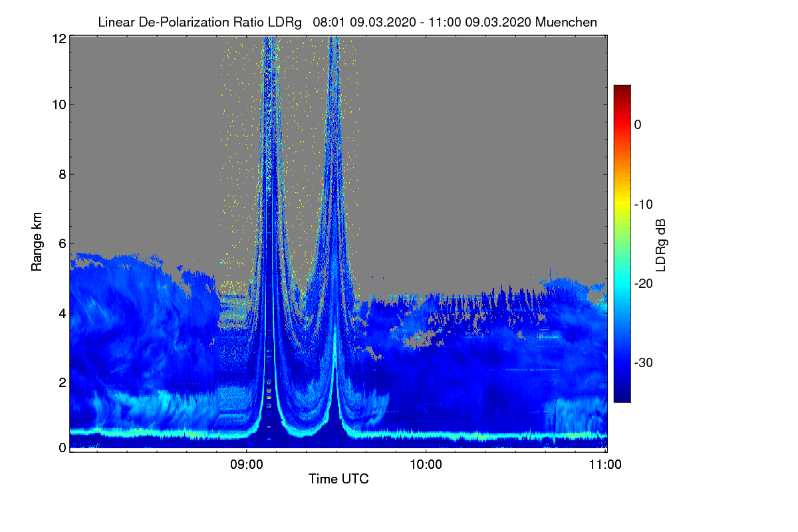Click the dark red top of colorbar
Viewport: 798px width, 532px height.
point(622,89)
